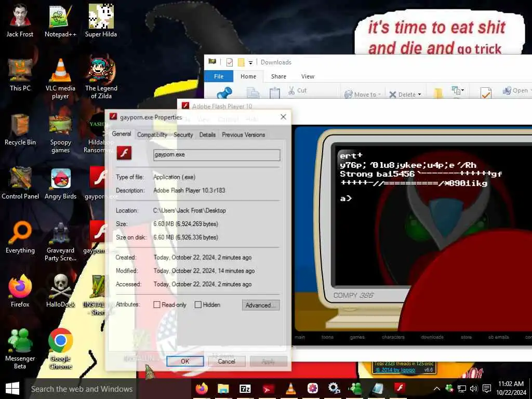The width and height of the screenshot is (532, 399).
Task: Open Messenger Beta desktop icon
Action: point(20,348)
